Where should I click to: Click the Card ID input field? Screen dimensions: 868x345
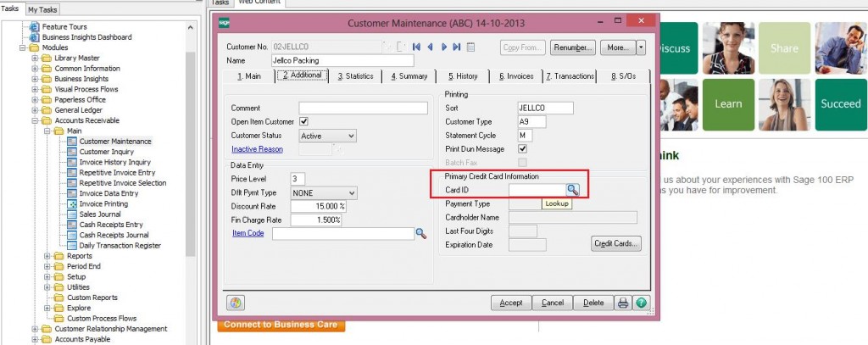pos(537,190)
